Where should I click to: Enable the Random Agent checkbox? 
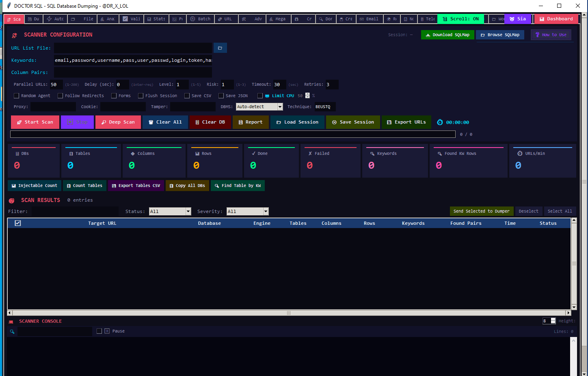[x=17, y=96]
